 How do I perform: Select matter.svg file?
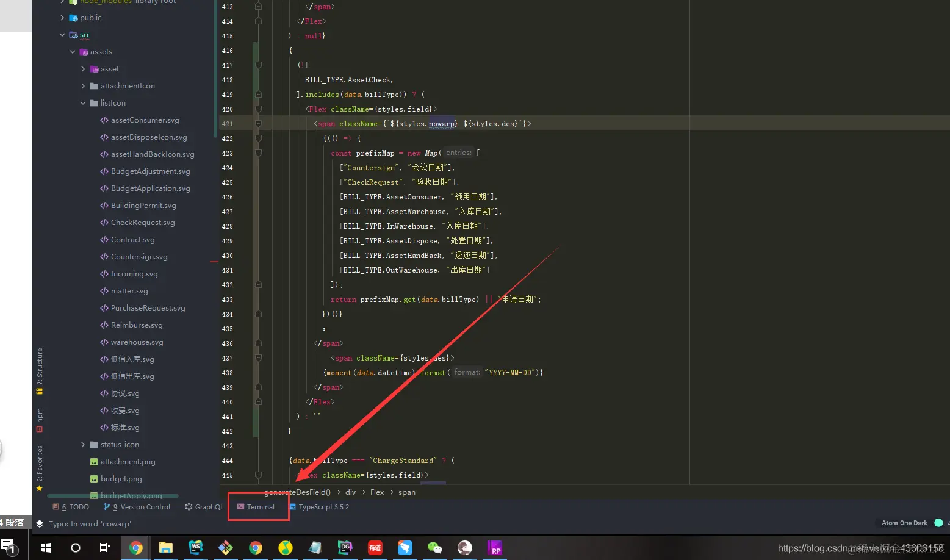(124, 291)
